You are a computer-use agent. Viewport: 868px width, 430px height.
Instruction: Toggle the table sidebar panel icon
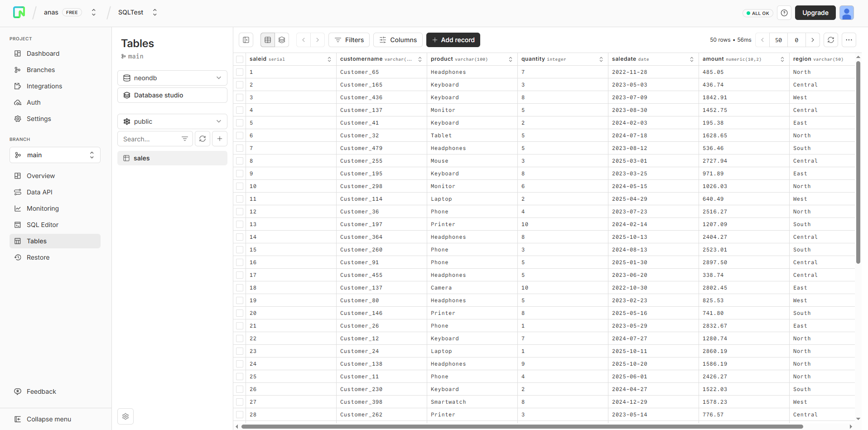pos(246,40)
